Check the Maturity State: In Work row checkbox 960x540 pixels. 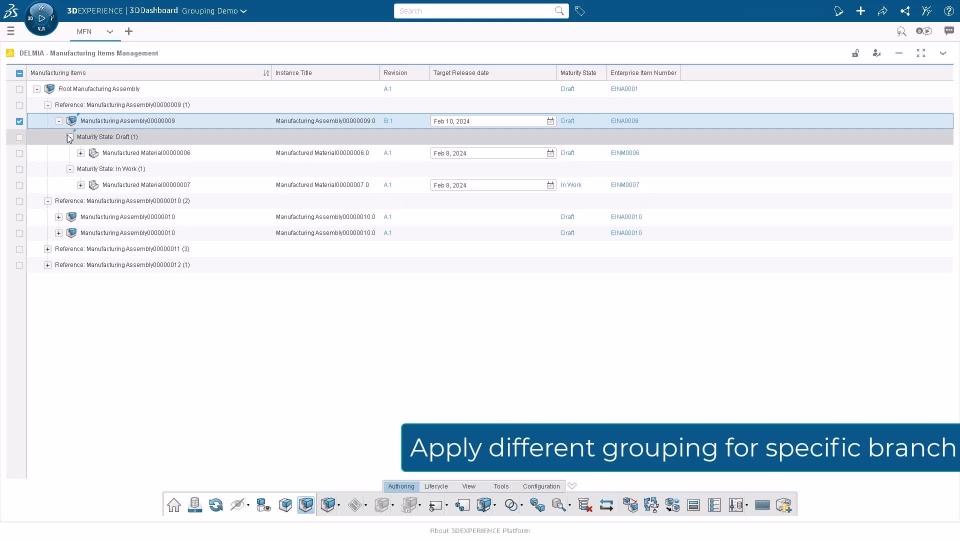point(20,169)
